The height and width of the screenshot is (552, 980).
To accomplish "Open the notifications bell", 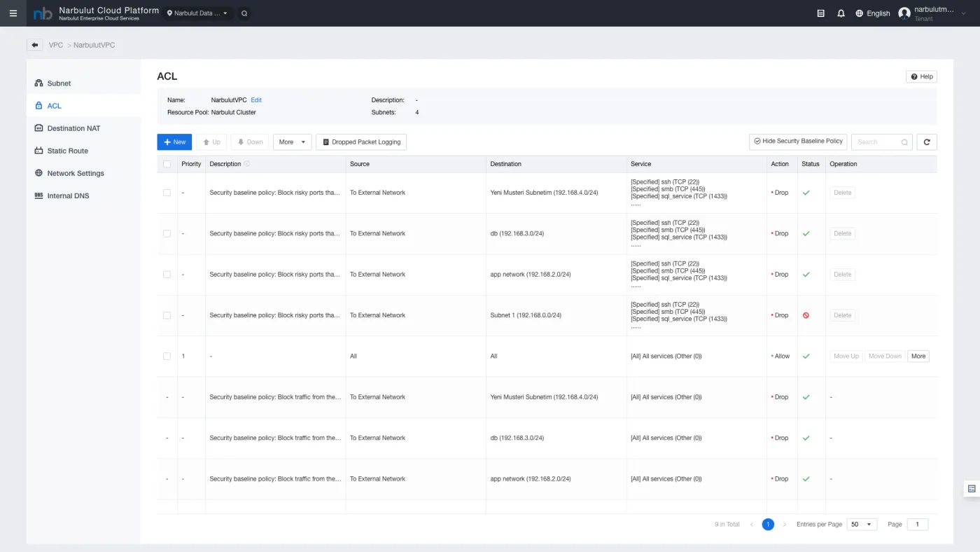I will tap(841, 13).
